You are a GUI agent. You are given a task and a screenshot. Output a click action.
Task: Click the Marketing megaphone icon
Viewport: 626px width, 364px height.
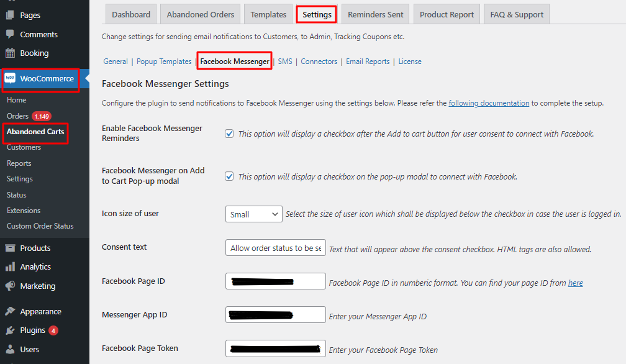tap(11, 286)
